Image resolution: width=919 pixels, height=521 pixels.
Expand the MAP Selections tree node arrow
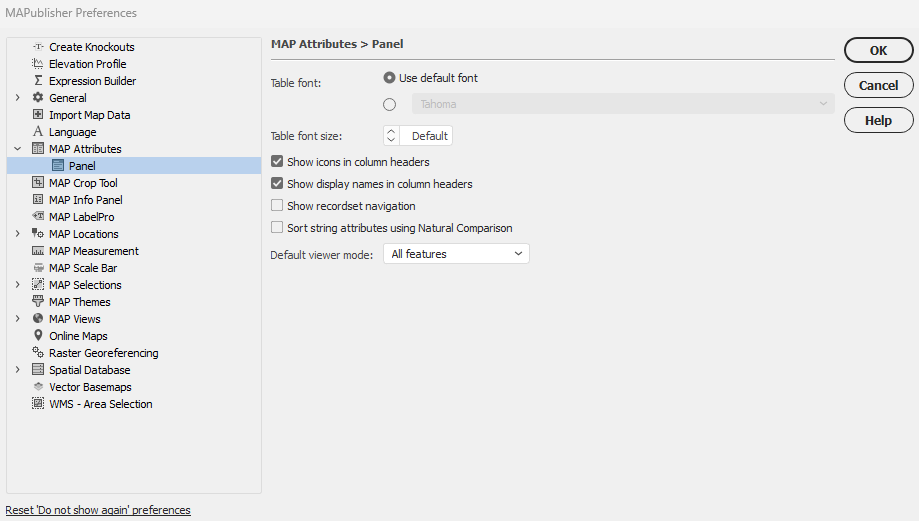point(18,284)
